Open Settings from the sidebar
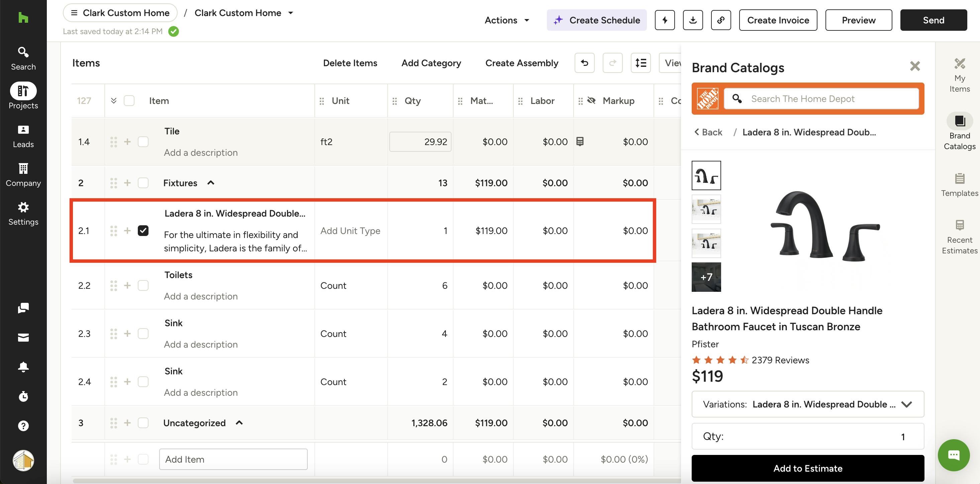Screen dimensions: 980x484 click(x=23, y=214)
